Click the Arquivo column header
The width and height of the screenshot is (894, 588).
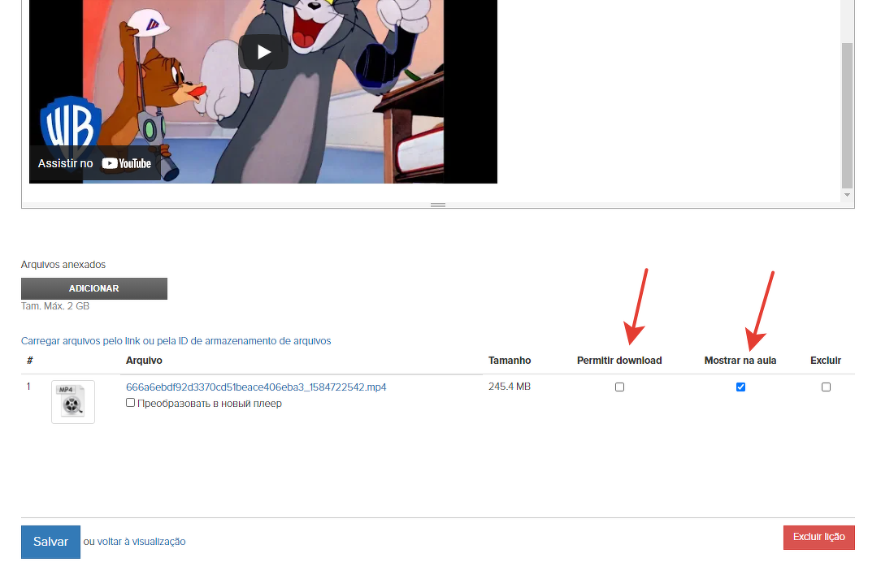[144, 361]
